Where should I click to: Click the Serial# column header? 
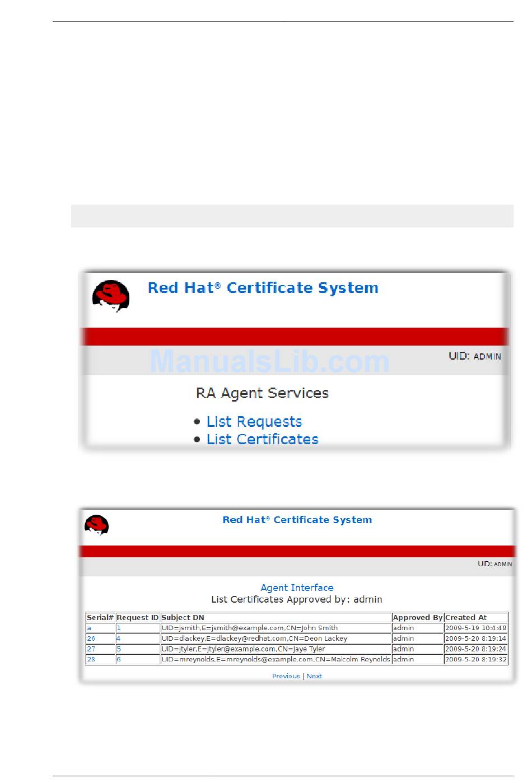tap(100, 617)
